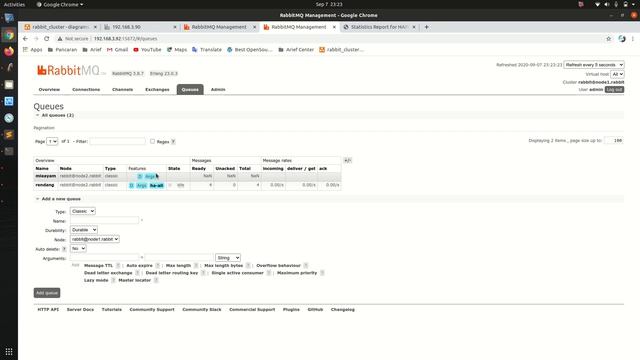640x360 pixels.
Task: Open the Apps bookmark shortcut
Action: pyautogui.click(x=33, y=49)
